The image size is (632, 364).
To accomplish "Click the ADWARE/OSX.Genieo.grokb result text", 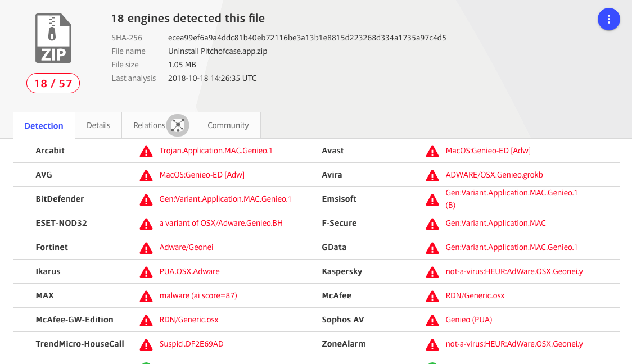I will [494, 175].
